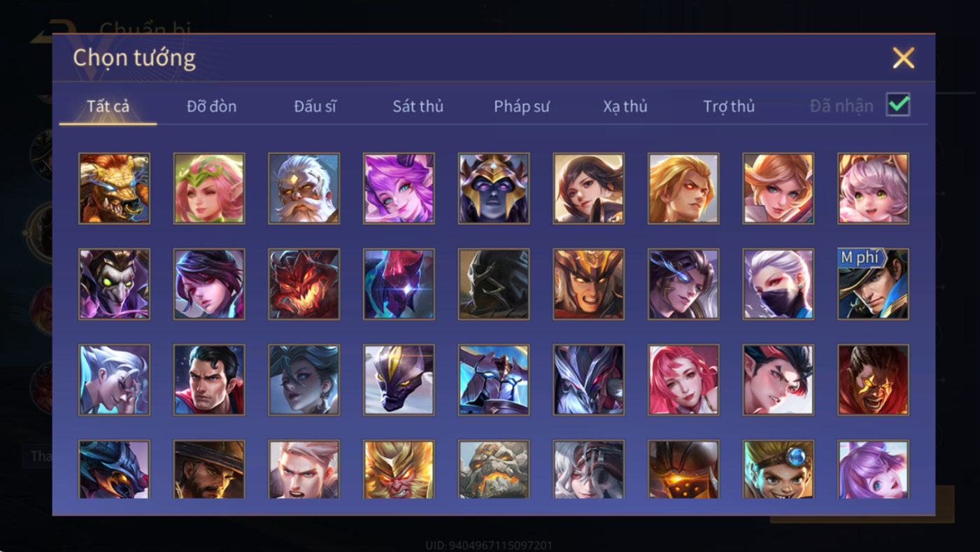
Task: Pick the black hooded shadow hero
Action: coord(494,284)
